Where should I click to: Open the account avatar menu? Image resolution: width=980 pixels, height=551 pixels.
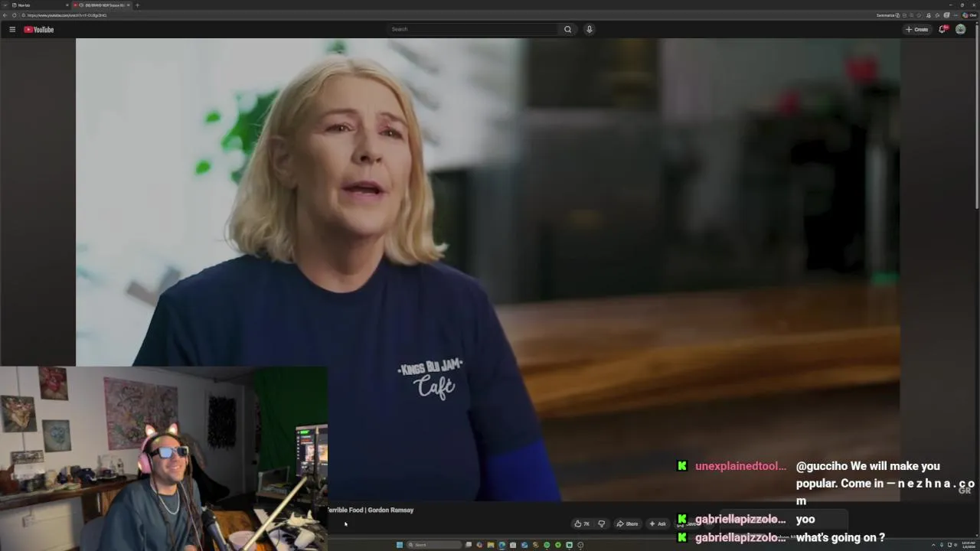(960, 29)
